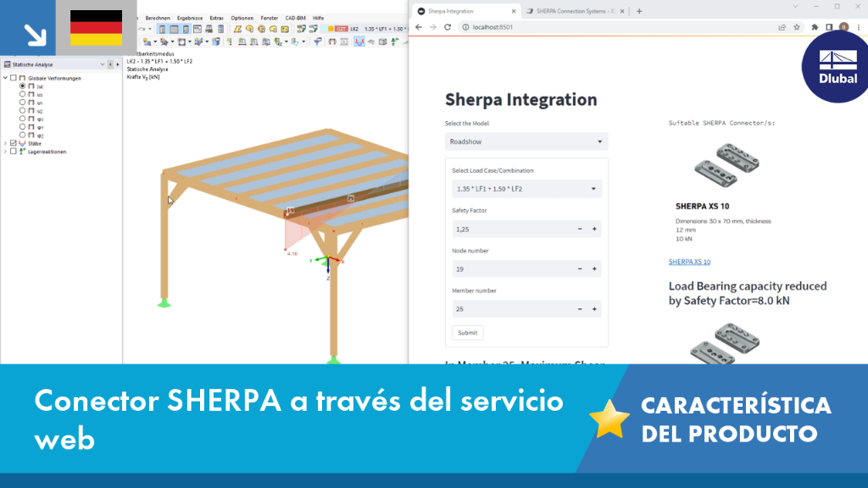The image size is (868, 488).
Task: Click the Dlubal logo badge
Action: pyautogui.click(x=836, y=68)
